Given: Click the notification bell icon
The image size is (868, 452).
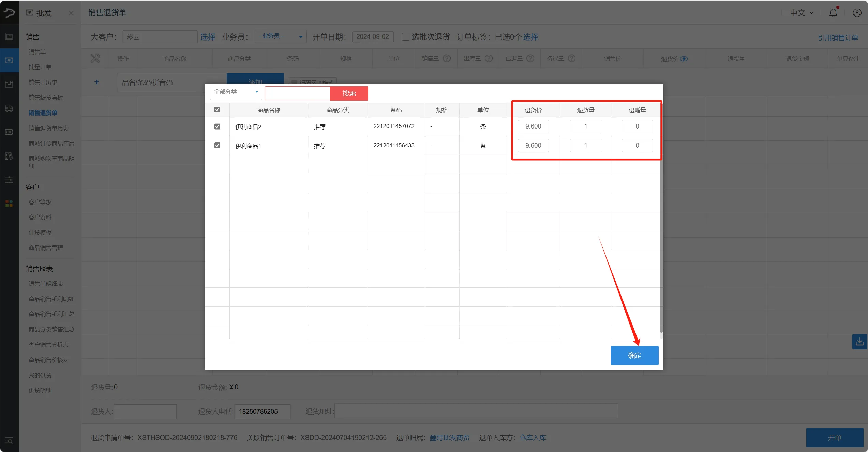Looking at the screenshot, I should 833,13.
